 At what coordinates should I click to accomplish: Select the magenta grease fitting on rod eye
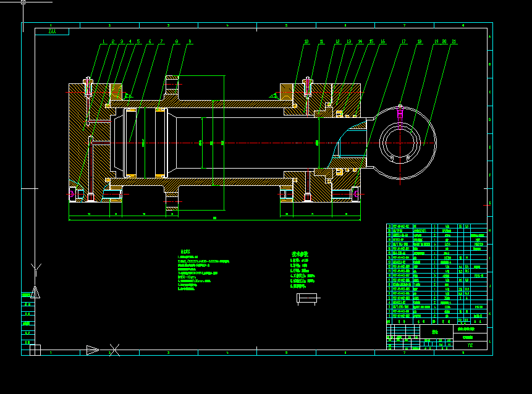[400, 117]
